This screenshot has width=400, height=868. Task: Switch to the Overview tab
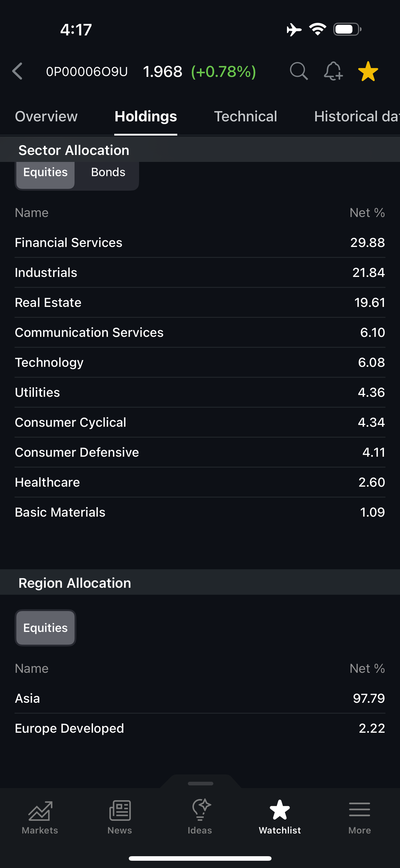click(46, 117)
